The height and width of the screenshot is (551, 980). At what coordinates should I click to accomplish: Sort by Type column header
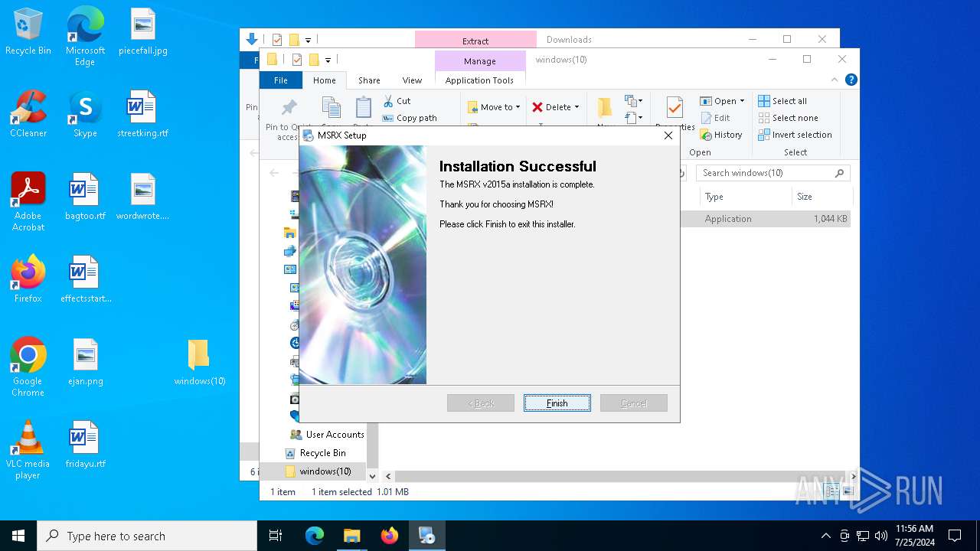(746, 197)
